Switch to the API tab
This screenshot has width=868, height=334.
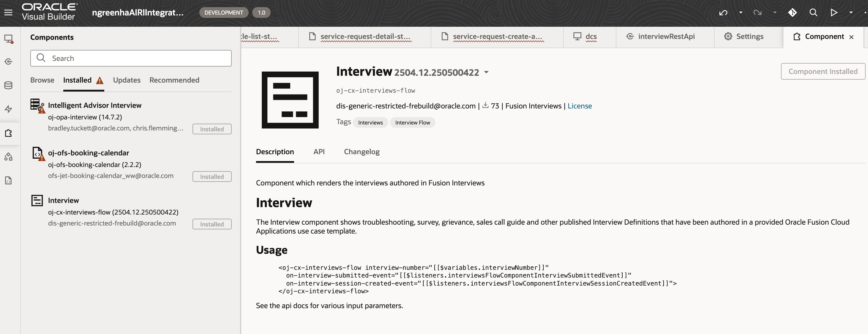click(x=319, y=152)
